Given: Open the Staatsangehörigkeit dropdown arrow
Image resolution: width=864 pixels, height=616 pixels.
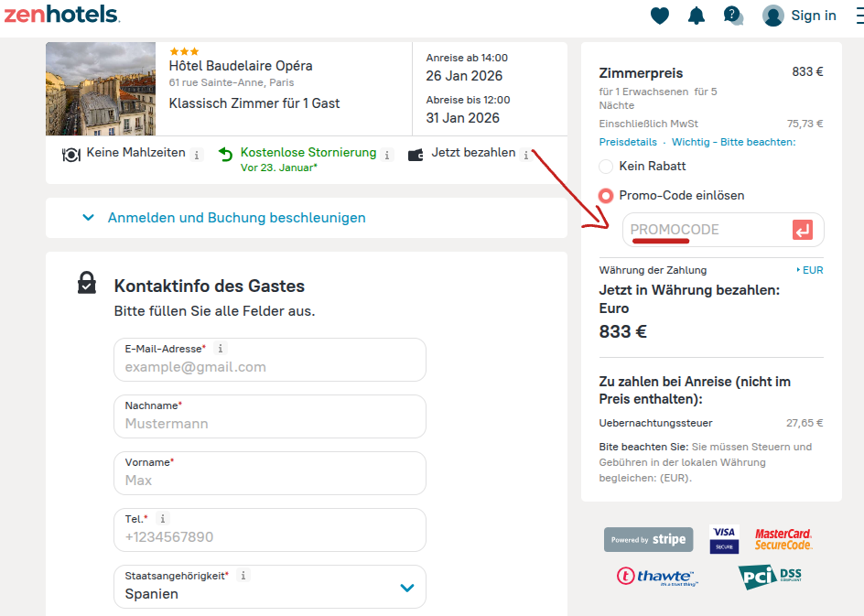Looking at the screenshot, I should [x=407, y=588].
